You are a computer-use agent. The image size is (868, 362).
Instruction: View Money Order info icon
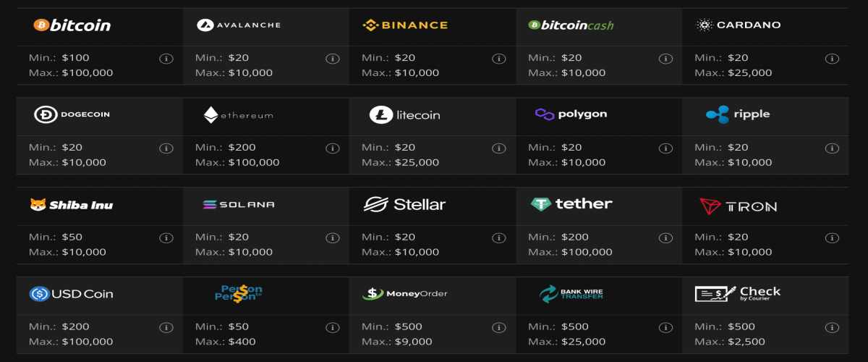click(498, 328)
